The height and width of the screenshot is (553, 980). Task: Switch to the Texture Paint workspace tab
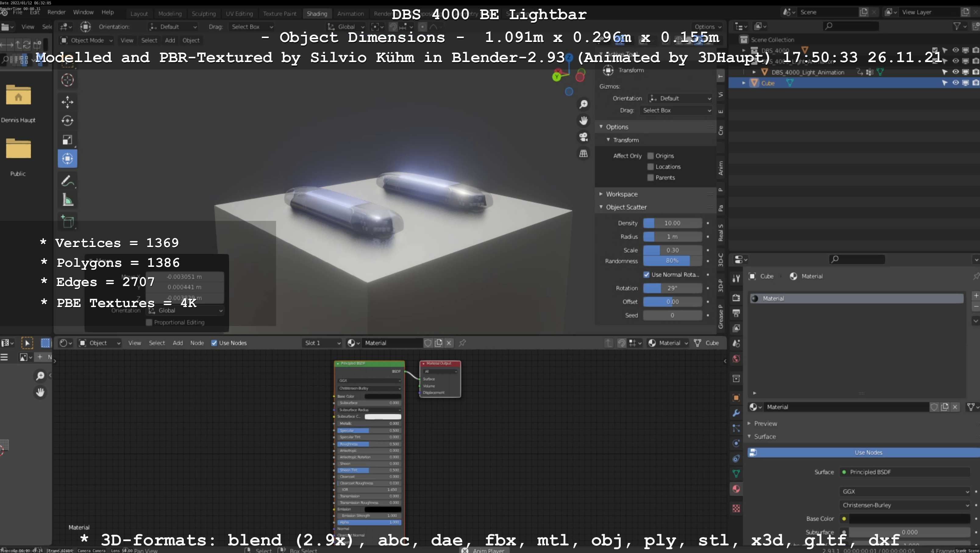[280, 14]
